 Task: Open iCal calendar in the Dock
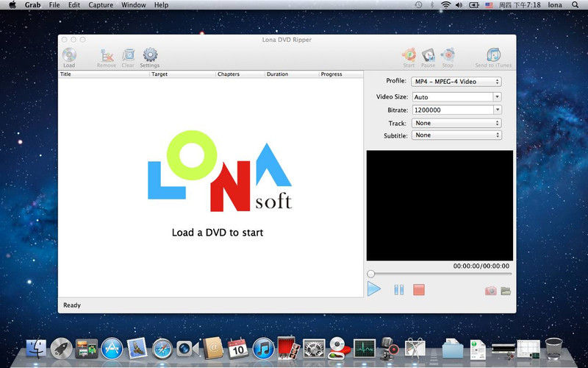[x=238, y=348]
